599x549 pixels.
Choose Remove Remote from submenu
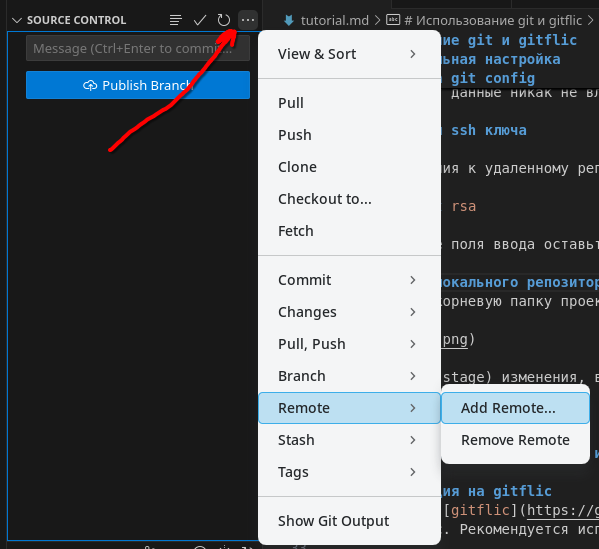(x=515, y=440)
